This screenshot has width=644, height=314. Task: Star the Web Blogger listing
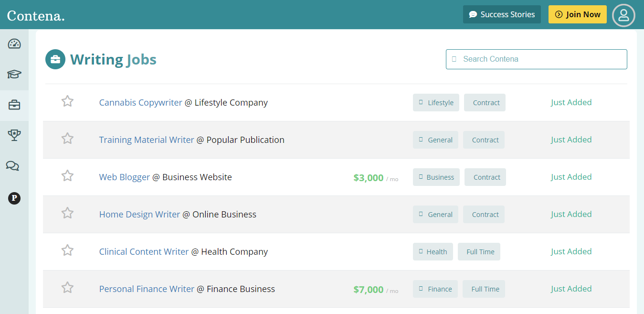67,176
